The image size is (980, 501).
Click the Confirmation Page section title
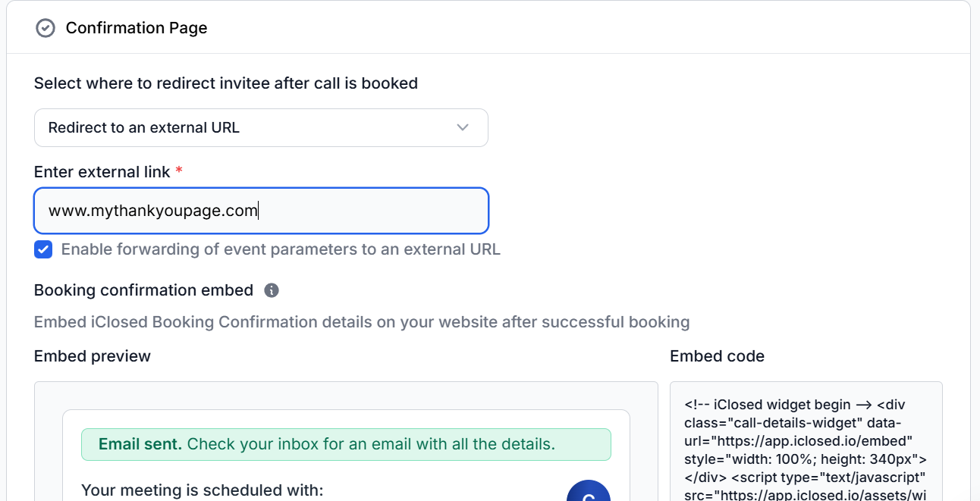point(137,28)
